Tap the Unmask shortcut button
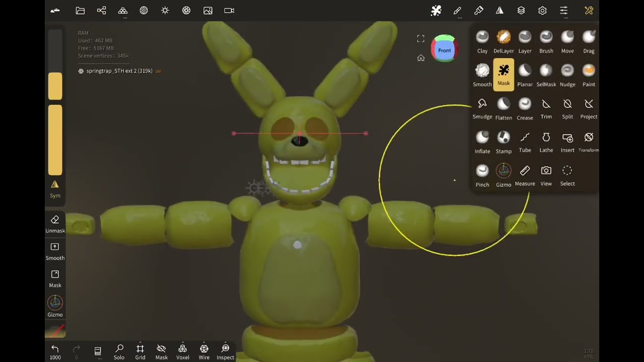This screenshot has height=362, width=644. [55, 224]
